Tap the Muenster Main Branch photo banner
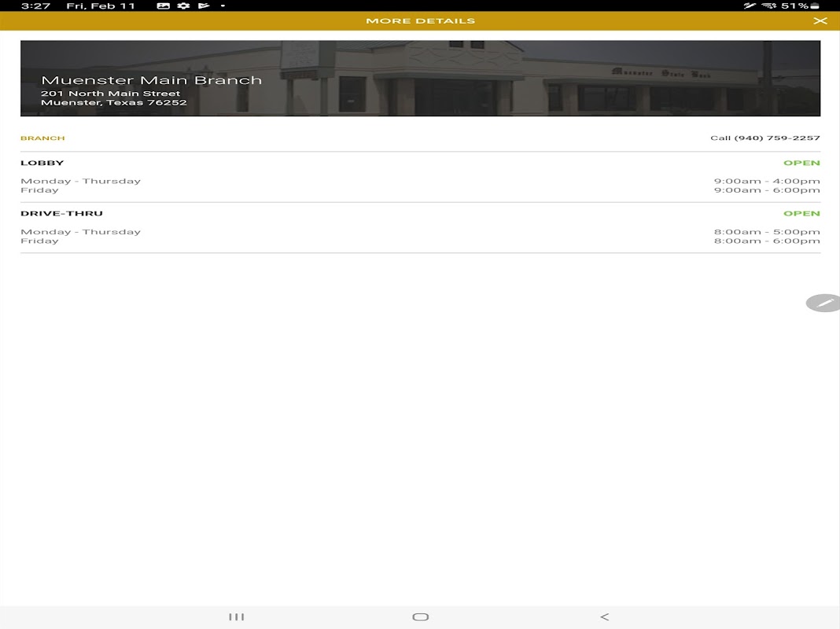Image resolution: width=840 pixels, height=629 pixels. (x=421, y=78)
